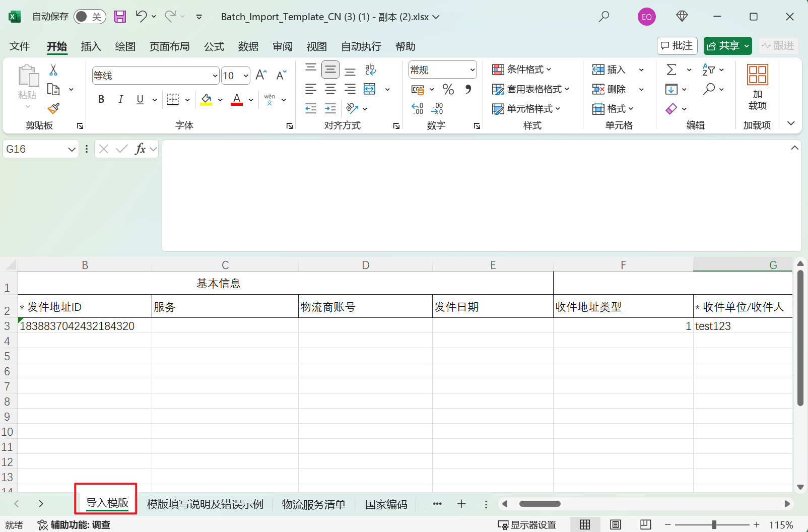Apply yellow fill color to cell
The image size is (808, 532).
[206, 99]
